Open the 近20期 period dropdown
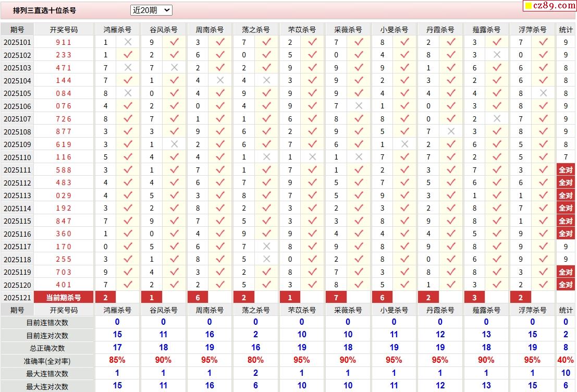577x392 pixels. (x=151, y=10)
